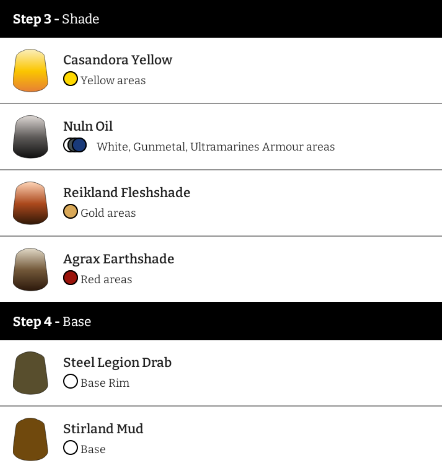Click the gold areas color circle
Screen dimensions: 442x469
(x=70, y=212)
